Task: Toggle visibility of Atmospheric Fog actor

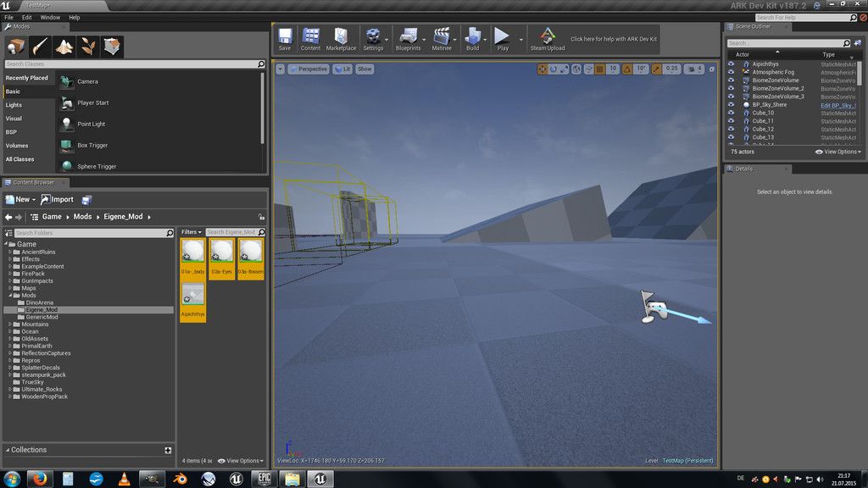Action: tap(732, 72)
